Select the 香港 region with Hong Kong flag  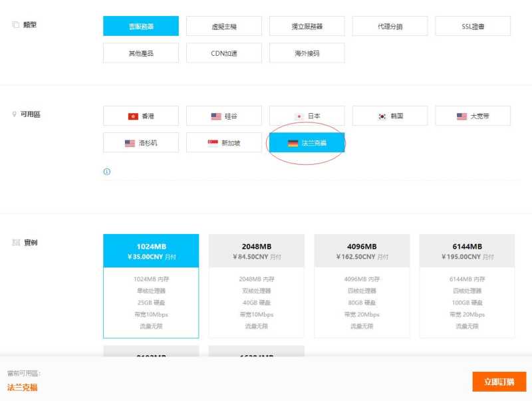pyautogui.click(x=141, y=116)
